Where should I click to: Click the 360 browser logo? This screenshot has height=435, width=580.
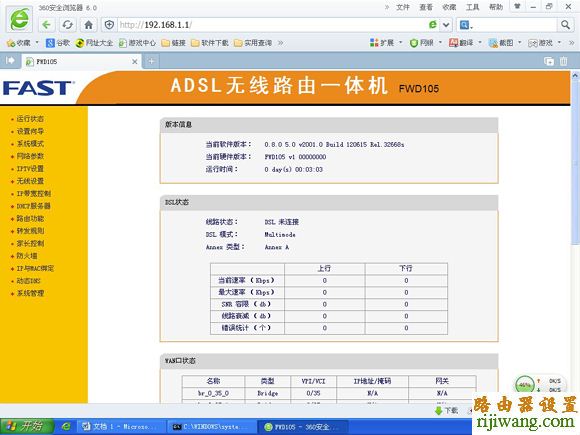pos(19,19)
